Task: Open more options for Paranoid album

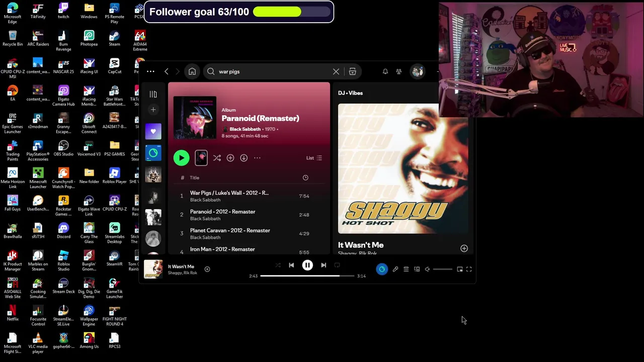Action: pyautogui.click(x=257, y=158)
